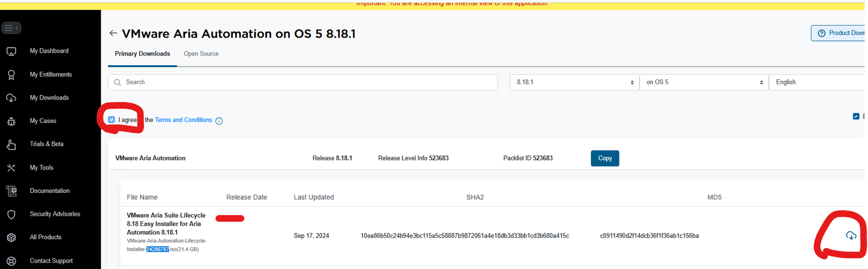Image resolution: width=868 pixels, height=269 pixels.
Task: Open My Entitlements menu item
Action: 51,74
